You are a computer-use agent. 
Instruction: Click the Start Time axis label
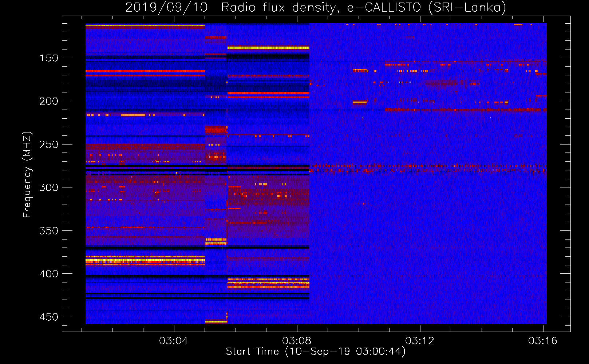click(x=316, y=351)
